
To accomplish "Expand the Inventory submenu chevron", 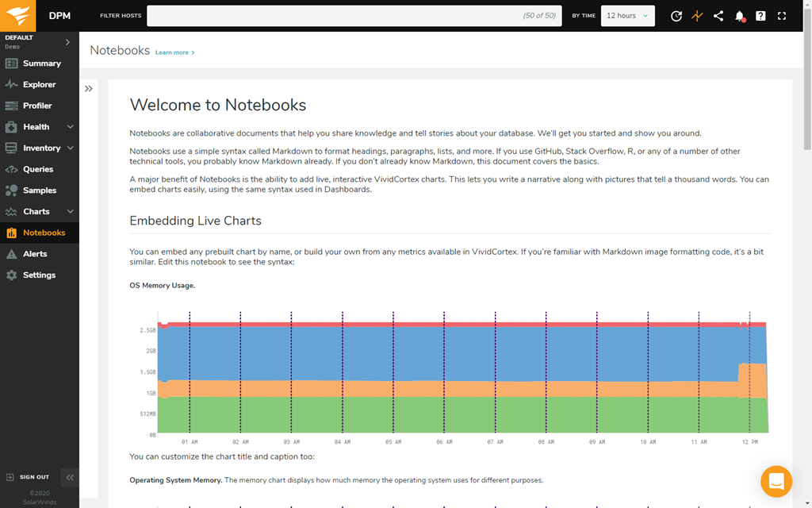I will coord(71,148).
